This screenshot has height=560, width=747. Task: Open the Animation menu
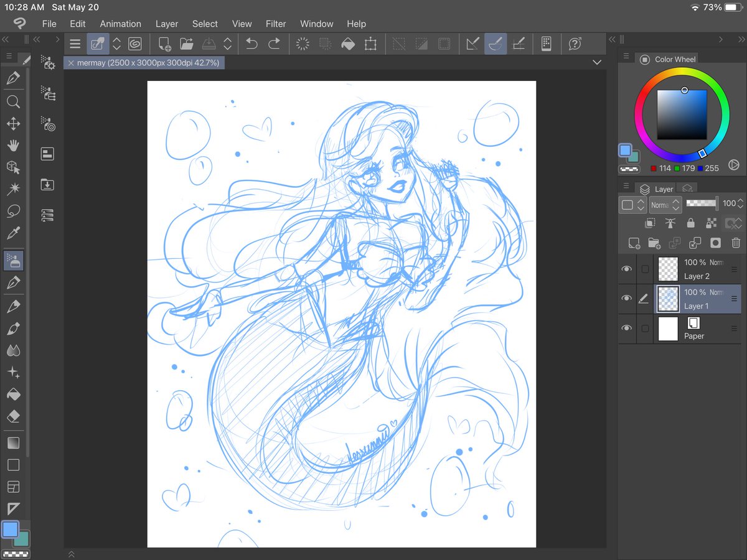(x=121, y=24)
